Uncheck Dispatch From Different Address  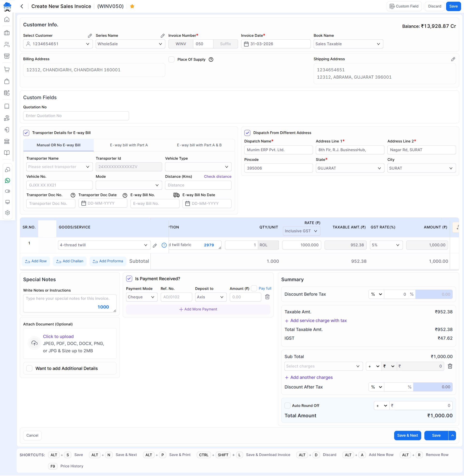247,133
